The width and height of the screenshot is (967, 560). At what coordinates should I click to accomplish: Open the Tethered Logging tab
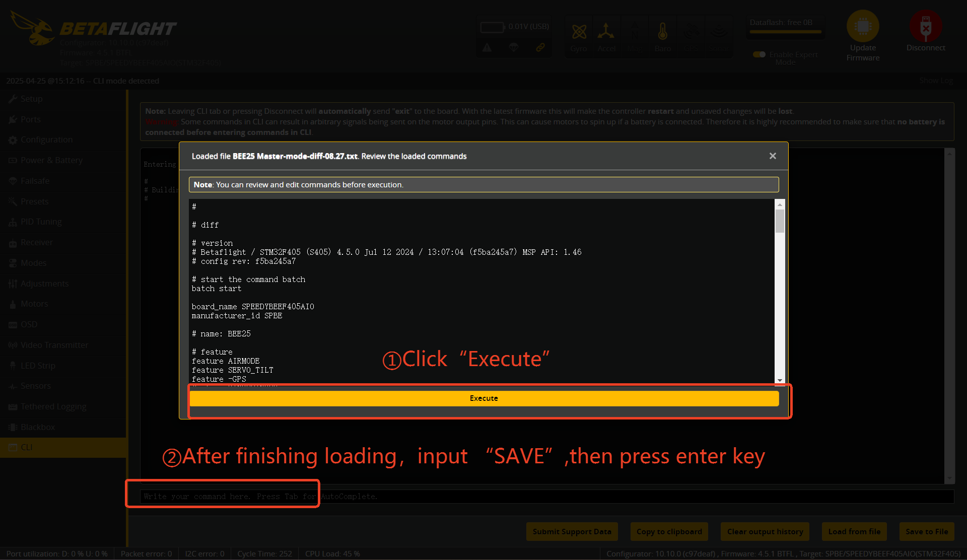pos(63,406)
